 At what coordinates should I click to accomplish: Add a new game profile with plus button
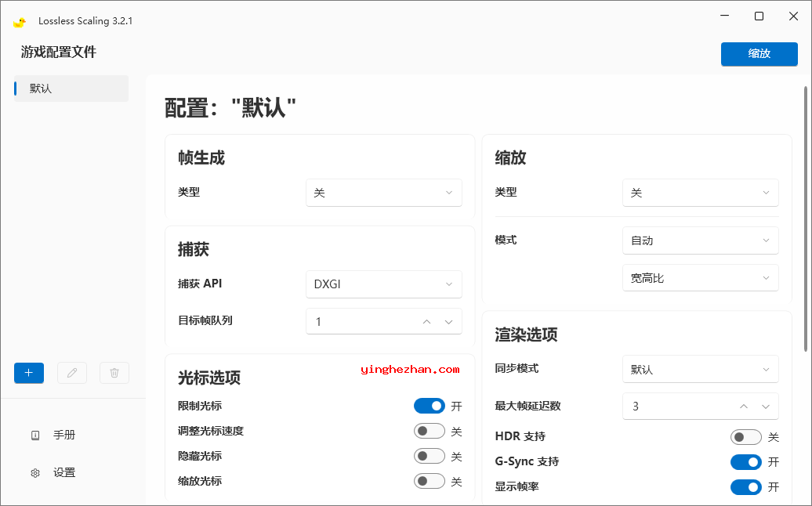coord(29,373)
